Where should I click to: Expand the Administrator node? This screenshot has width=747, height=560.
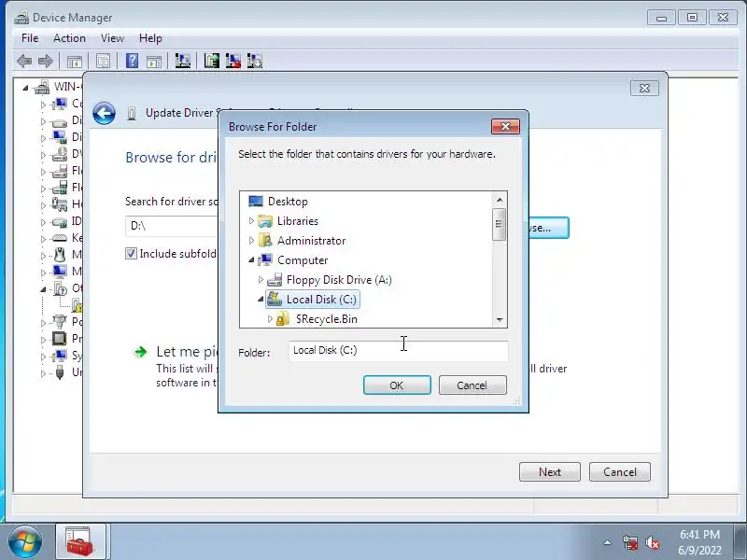(251, 241)
